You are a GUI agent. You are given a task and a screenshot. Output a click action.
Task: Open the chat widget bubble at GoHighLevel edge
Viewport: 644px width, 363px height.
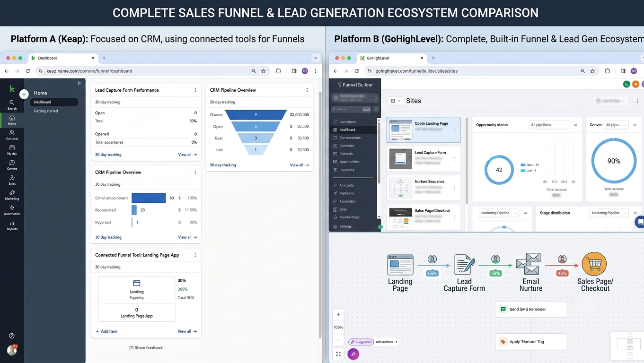pyautogui.click(x=640, y=222)
